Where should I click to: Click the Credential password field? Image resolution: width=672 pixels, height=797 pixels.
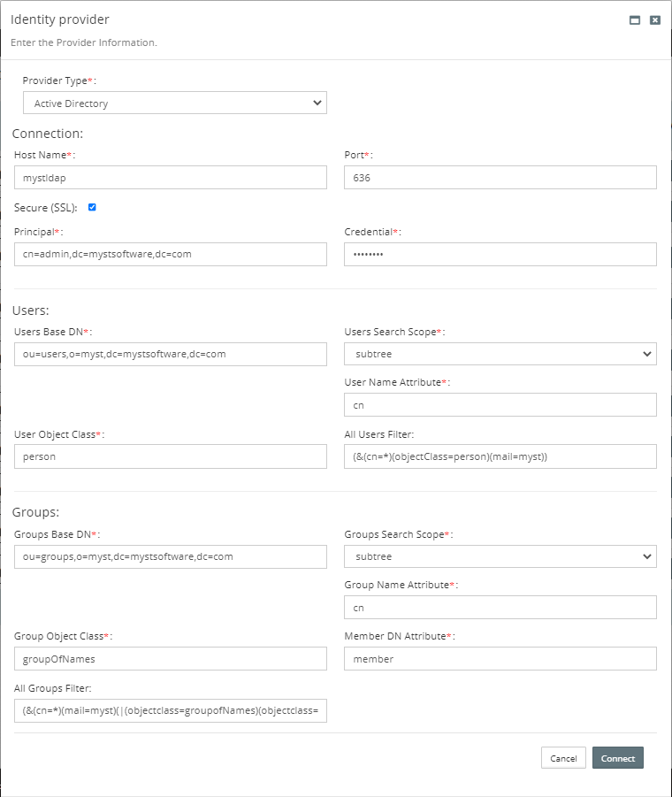pyautogui.click(x=500, y=255)
